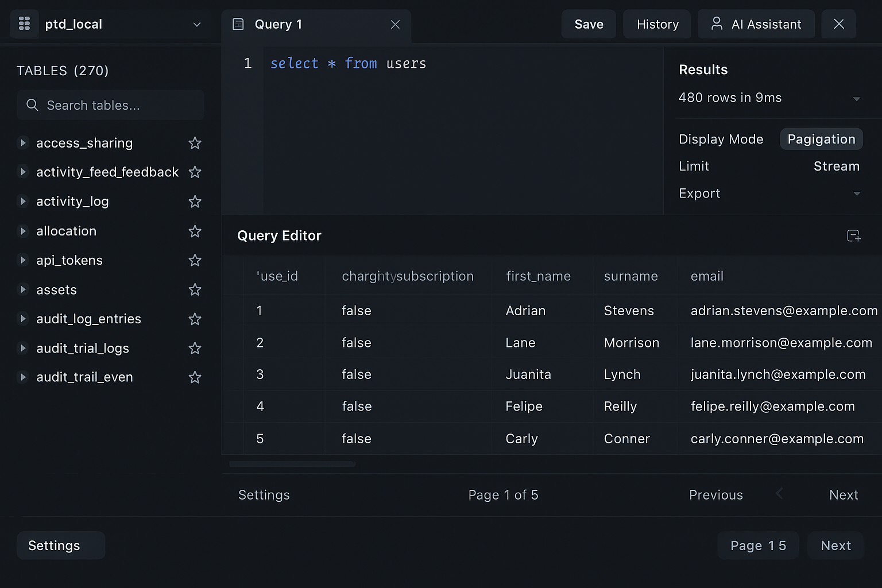Go to the Next results page
Screen dimensions: 882x588
pos(844,494)
